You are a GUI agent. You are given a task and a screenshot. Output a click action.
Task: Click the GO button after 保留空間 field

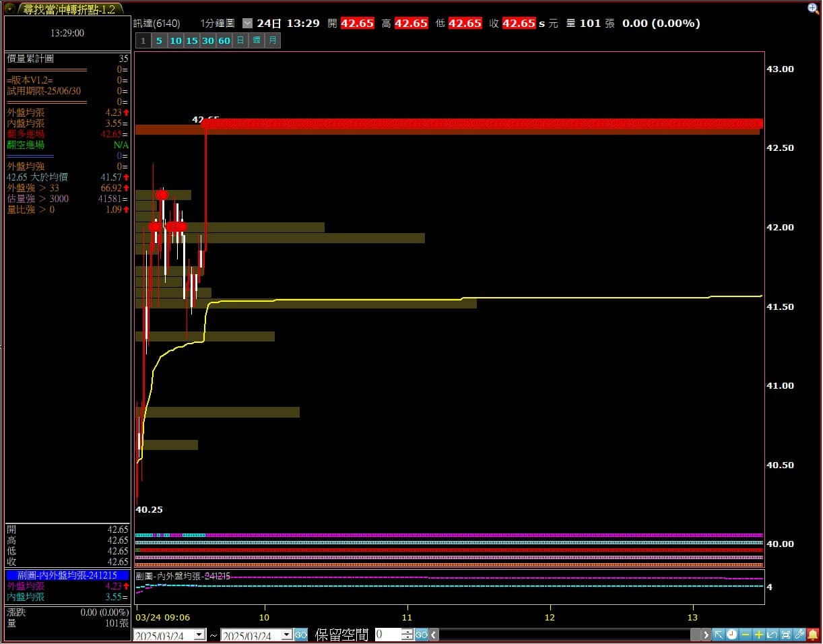pyautogui.click(x=422, y=635)
